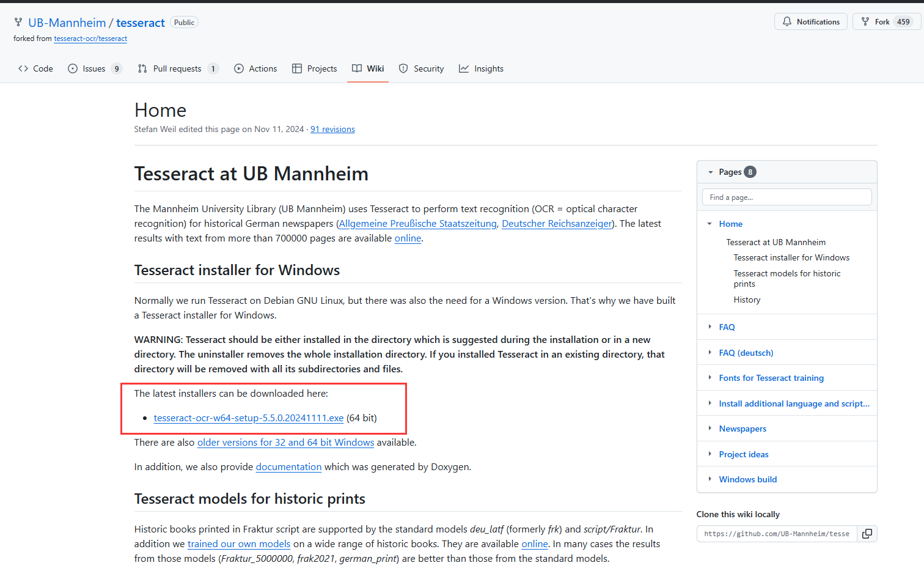The width and height of the screenshot is (924, 582).
Task: Click the Notifications bell button
Action: click(811, 22)
